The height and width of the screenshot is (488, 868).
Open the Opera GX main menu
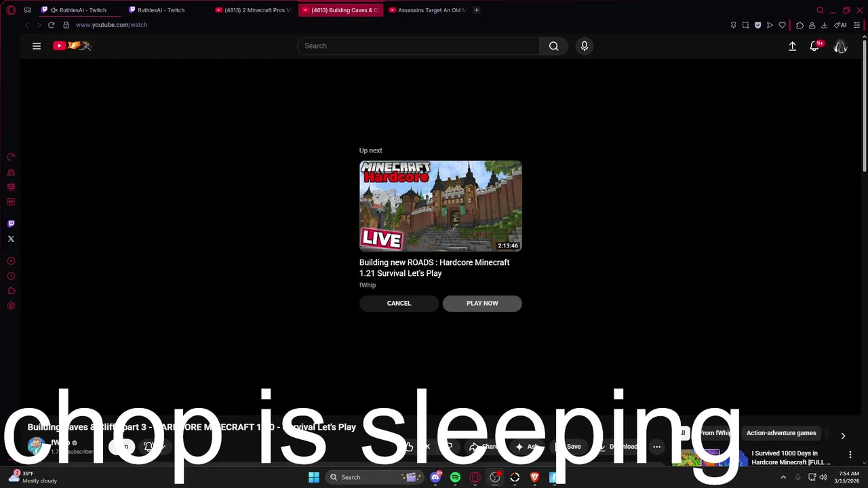(x=11, y=10)
